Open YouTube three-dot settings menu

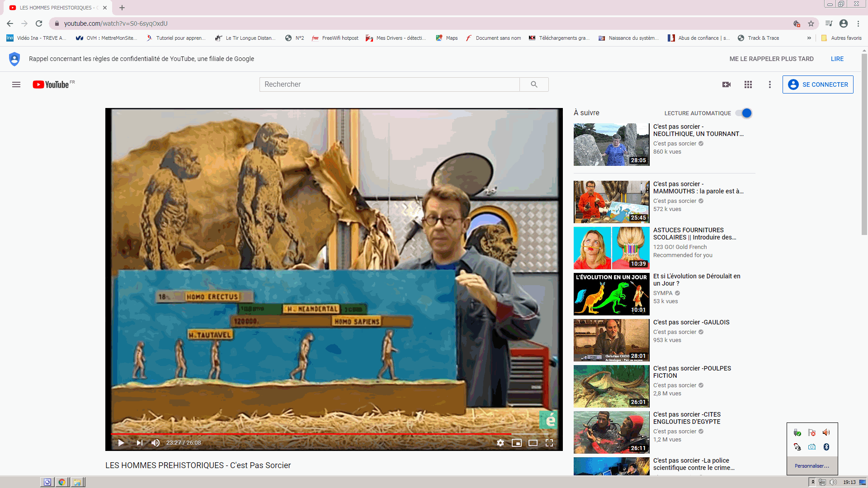770,84
